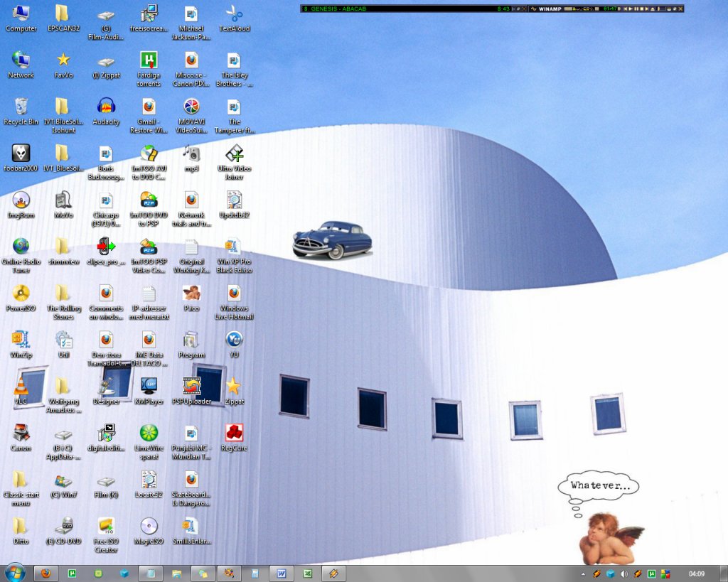Open the Recycle Bin
Image resolution: width=728 pixels, height=582 pixels.
coord(21,107)
